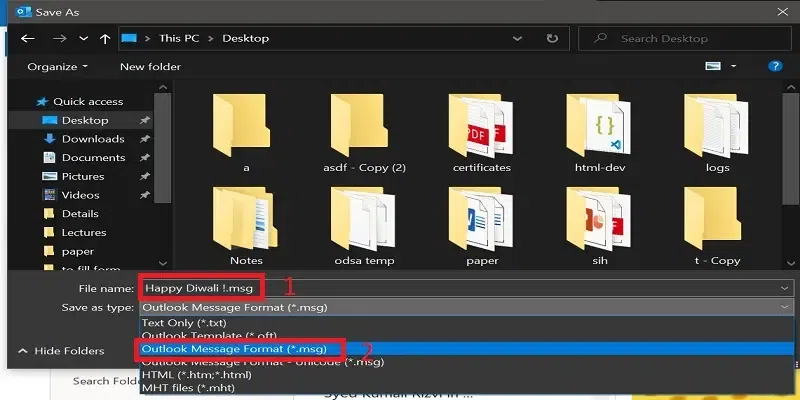
Task: Click This PC in address path
Action: [x=179, y=38]
